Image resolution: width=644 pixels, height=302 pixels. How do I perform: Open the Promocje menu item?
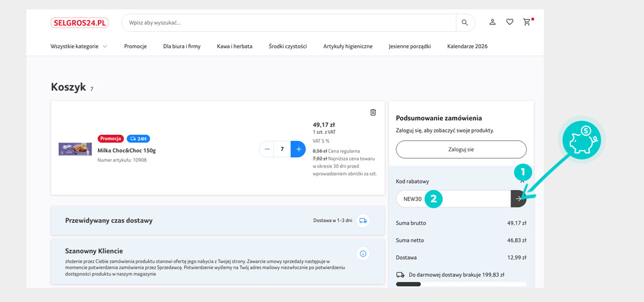[x=135, y=46]
